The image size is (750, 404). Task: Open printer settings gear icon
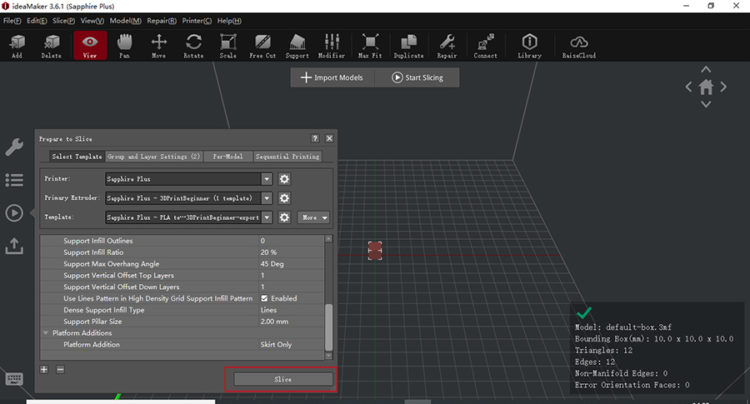284,179
